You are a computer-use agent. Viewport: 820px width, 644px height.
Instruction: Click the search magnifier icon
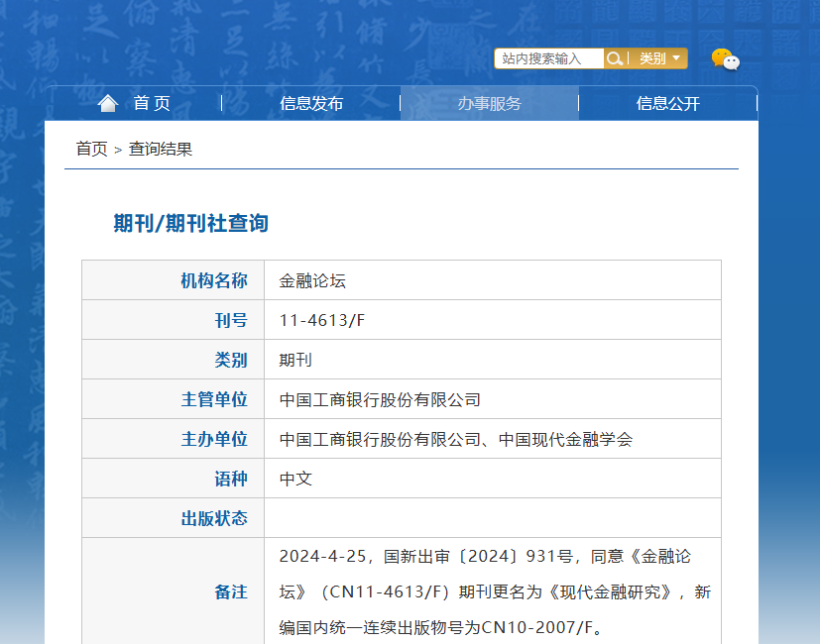(615, 58)
